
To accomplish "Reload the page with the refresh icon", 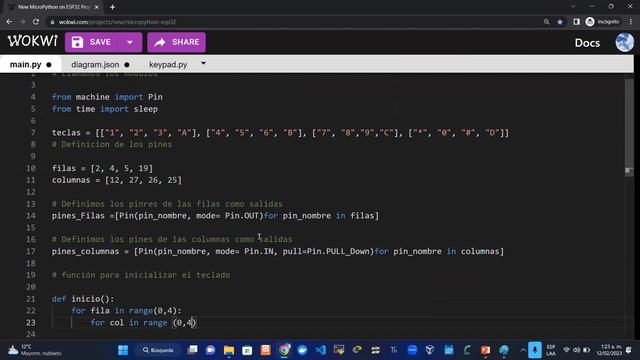I will point(36,22).
